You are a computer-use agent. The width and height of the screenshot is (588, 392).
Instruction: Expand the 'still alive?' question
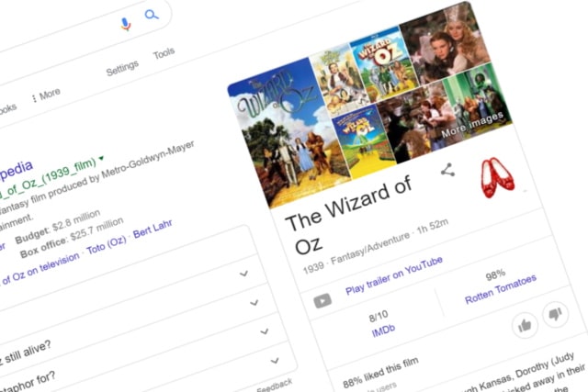pos(265,331)
